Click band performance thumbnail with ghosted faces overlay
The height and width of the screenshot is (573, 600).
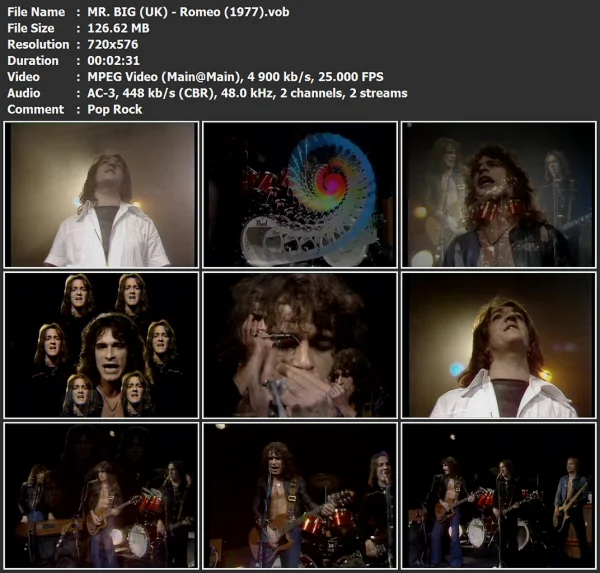pos(101,495)
